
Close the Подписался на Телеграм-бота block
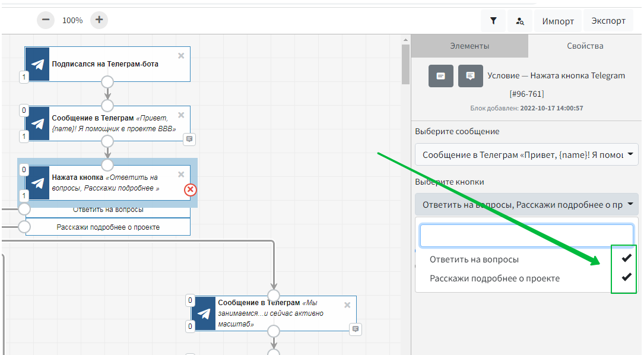tap(181, 56)
